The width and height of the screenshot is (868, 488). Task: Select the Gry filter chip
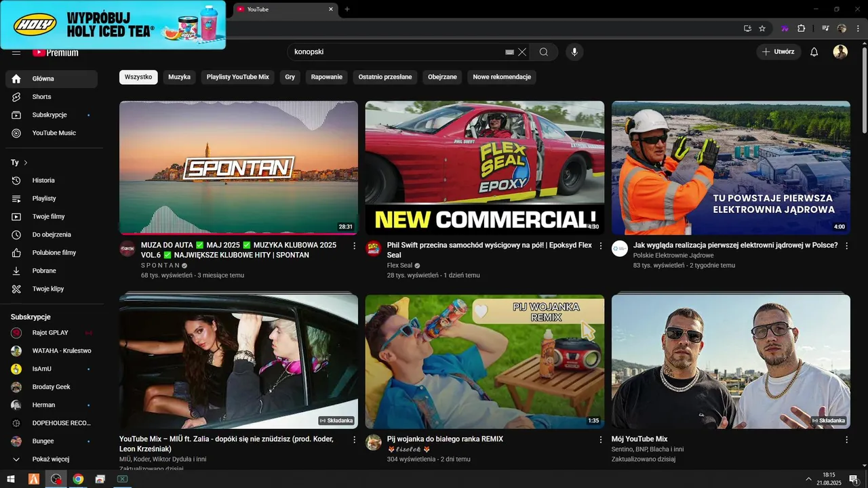coord(290,77)
